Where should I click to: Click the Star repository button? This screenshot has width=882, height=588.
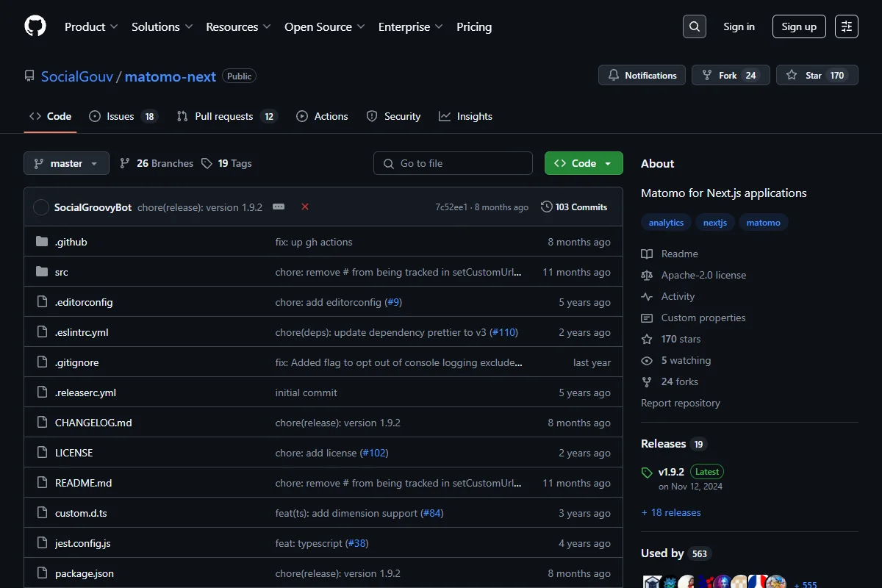click(817, 75)
